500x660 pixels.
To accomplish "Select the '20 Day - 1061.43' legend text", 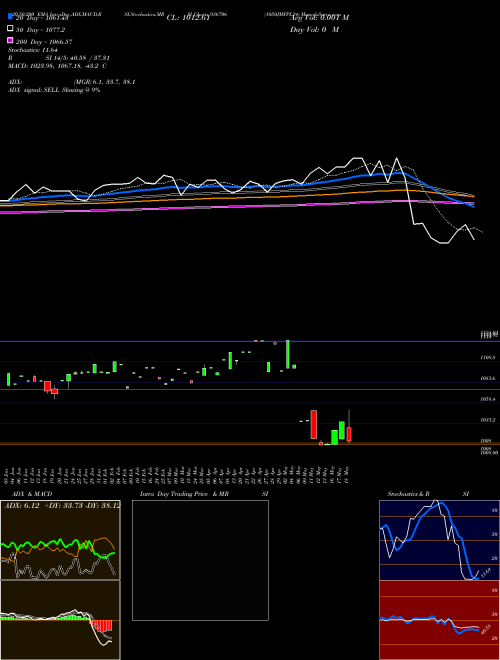I will click(42, 18).
